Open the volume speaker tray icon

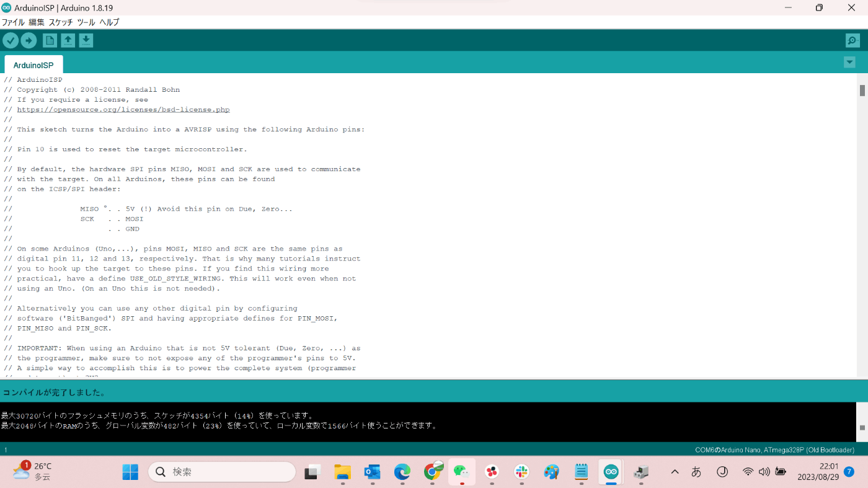[764, 472]
